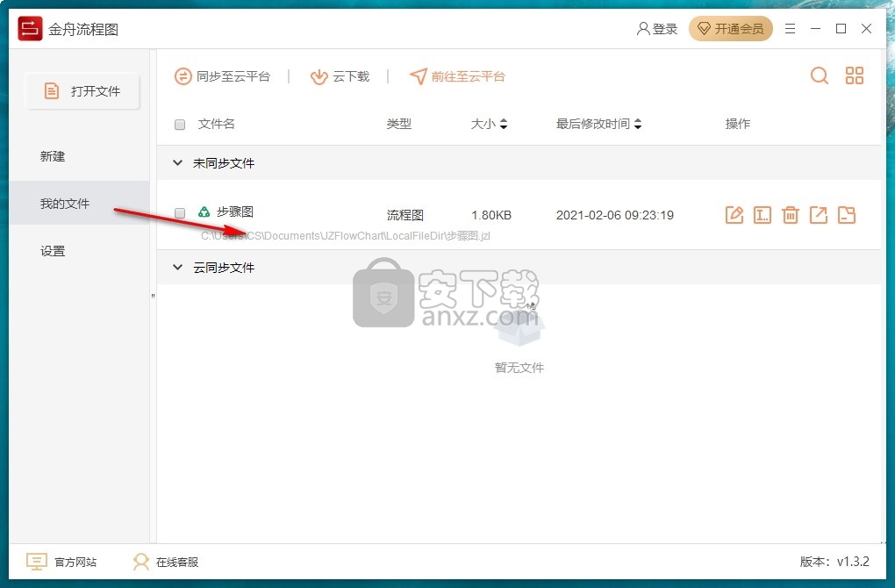Open the file search magnifier icon
The image size is (895, 588).
[x=819, y=75]
